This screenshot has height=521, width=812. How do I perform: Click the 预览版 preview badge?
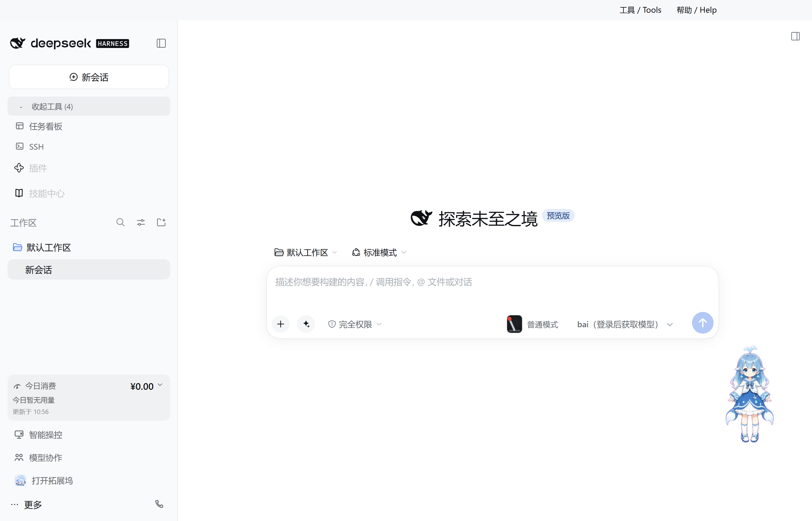pos(558,216)
